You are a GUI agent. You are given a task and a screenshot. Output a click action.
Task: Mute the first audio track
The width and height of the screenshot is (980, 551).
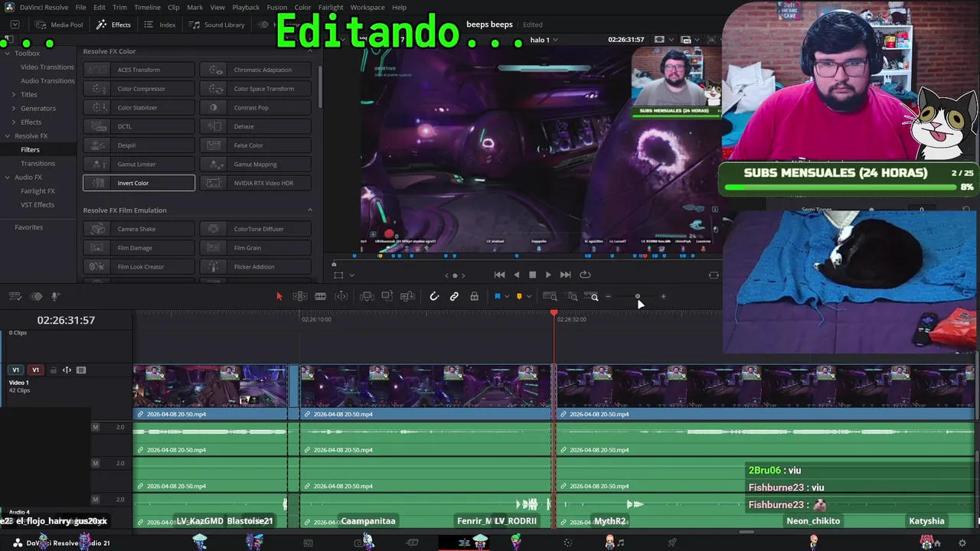96,427
